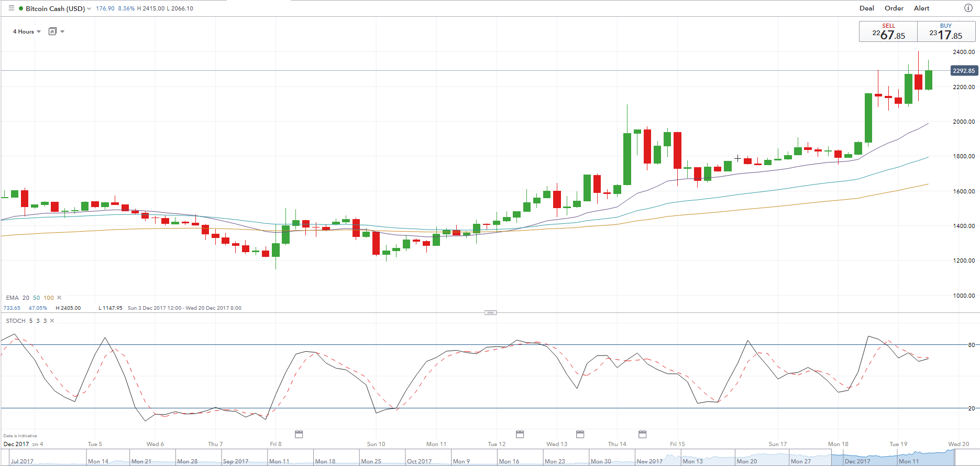Open the hamburger menu icon

11,8
